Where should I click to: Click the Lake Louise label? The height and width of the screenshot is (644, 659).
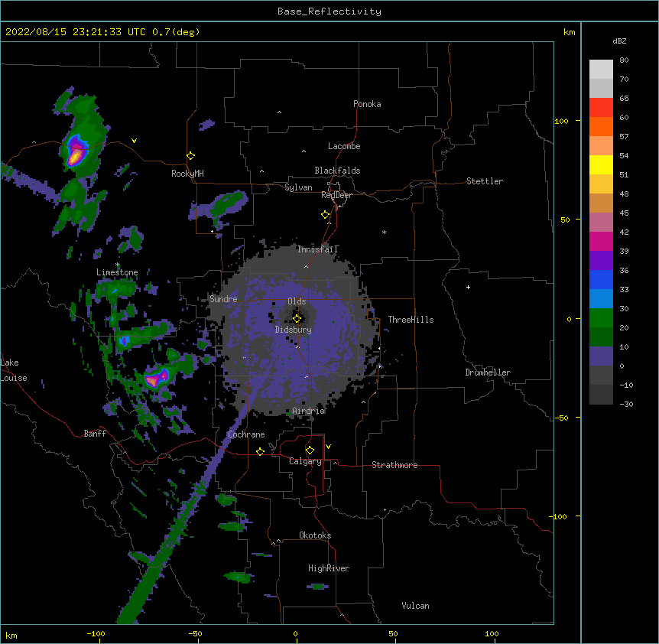click(x=14, y=370)
